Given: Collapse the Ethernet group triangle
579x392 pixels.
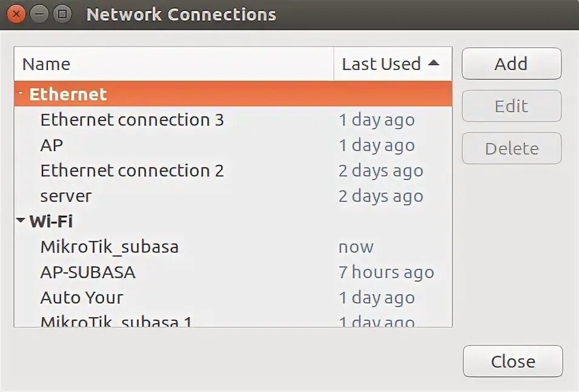Looking at the screenshot, I should coord(21,94).
